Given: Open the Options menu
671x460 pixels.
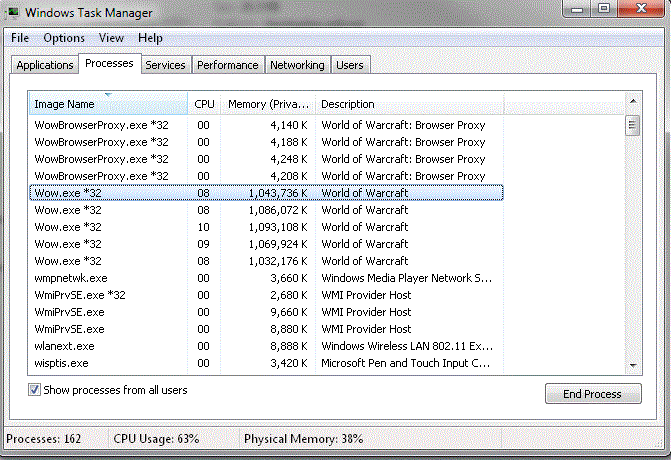Looking at the screenshot, I should click(x=64, y=38).
